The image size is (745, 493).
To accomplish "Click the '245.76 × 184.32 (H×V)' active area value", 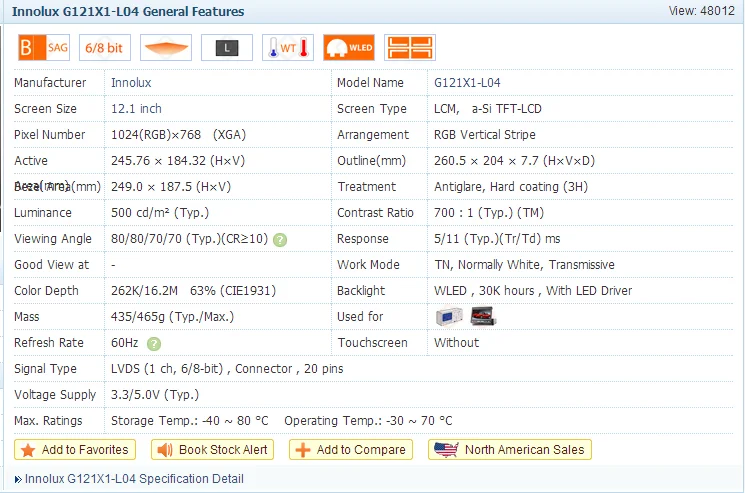I will [178, 161].
